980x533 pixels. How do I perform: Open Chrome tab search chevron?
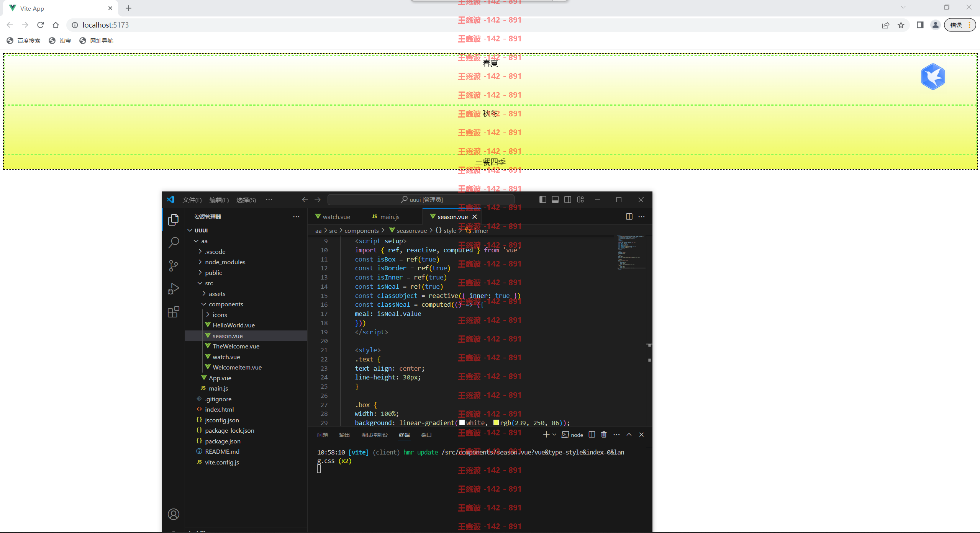[x=903, y=7]
